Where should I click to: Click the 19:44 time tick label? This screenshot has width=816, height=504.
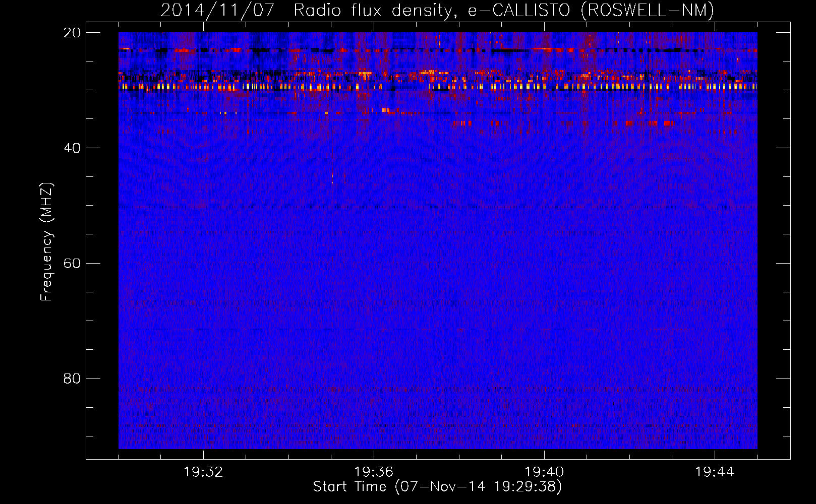715,472
